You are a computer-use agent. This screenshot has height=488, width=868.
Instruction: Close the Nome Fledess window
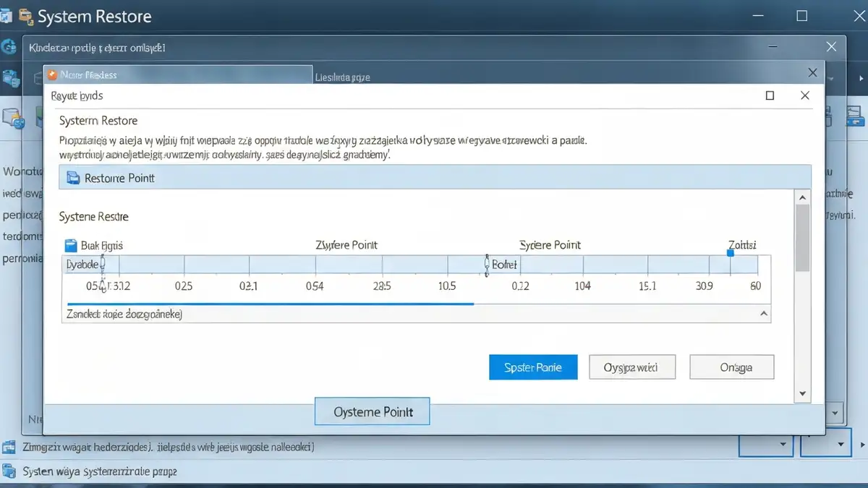[x=812, y=74]
